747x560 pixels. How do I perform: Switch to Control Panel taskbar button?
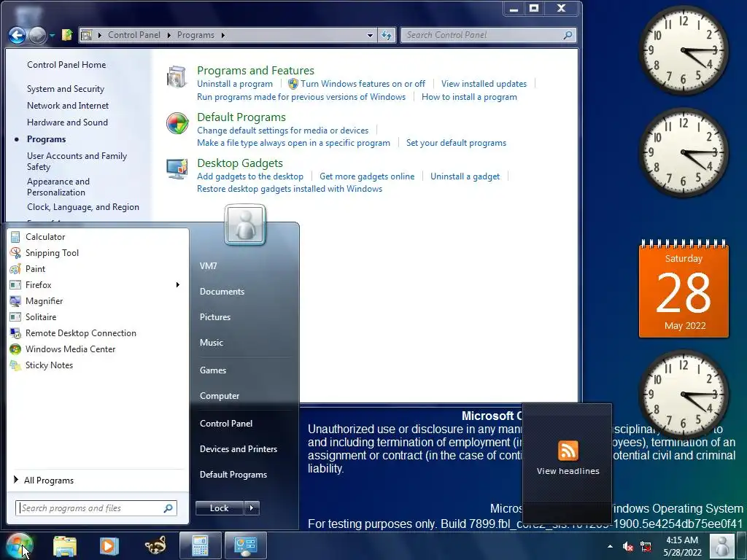246,545
